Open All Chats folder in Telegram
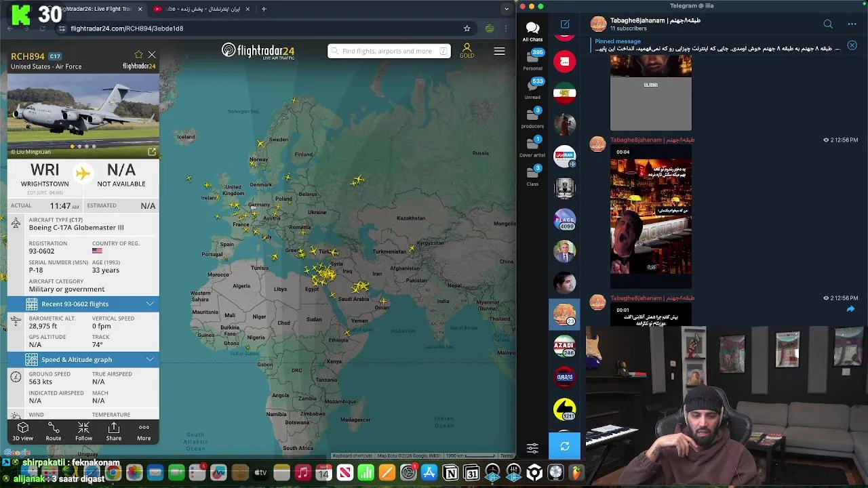This screenshot has width=868, height=488. [532, 31]
